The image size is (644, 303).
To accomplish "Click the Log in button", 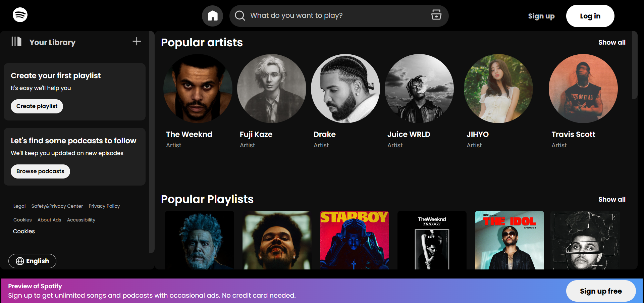I will pyautogui.click(x=590, y=16).
